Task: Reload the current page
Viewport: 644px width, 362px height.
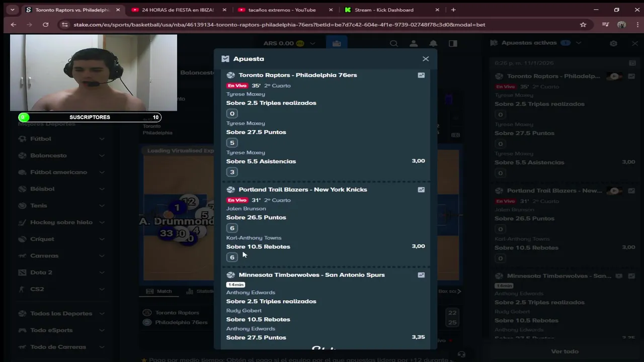Action: (46, 25)
